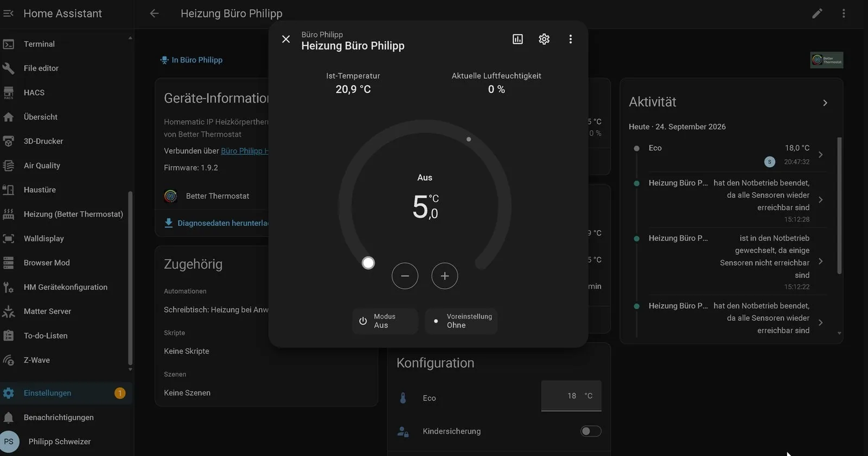Open the Voreinstellung Ohne dropdown
This screenshot has height=456, width=868.
coord(461,321)
